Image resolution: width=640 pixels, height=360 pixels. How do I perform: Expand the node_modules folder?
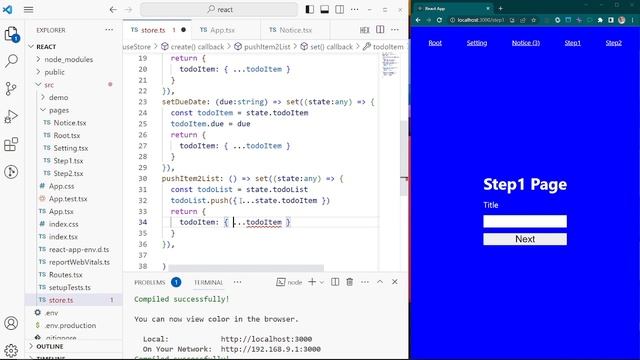[x=68, y=60]
